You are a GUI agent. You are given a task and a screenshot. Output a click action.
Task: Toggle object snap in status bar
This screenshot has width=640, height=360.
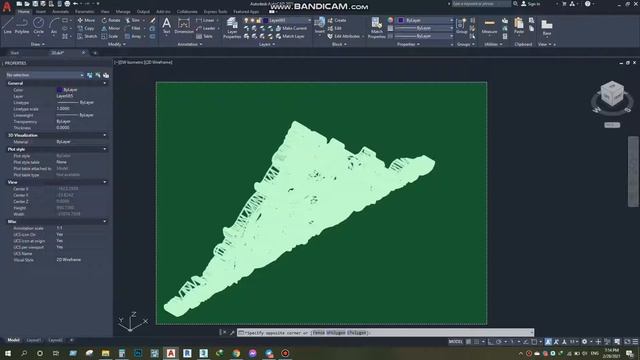[533, 342]
